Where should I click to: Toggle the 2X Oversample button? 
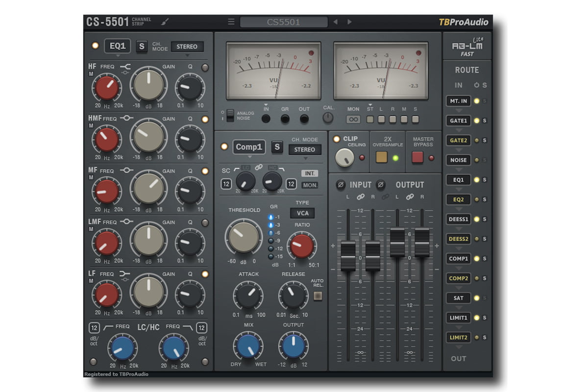[x=382, y=157]
